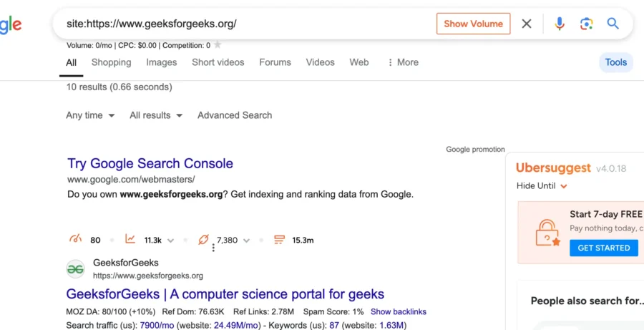Click the https://www.geeksforgeeks.org URL text

click(x=148, y=276)
